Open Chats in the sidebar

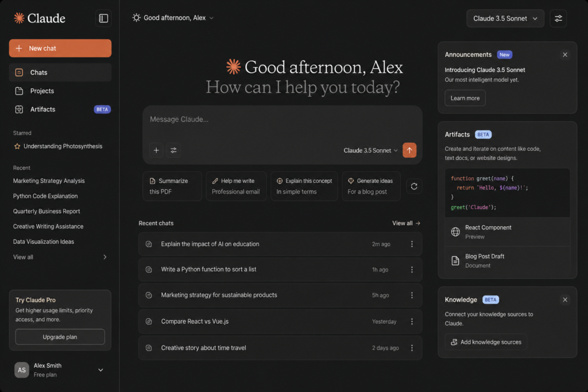click(x=60, y=72)
